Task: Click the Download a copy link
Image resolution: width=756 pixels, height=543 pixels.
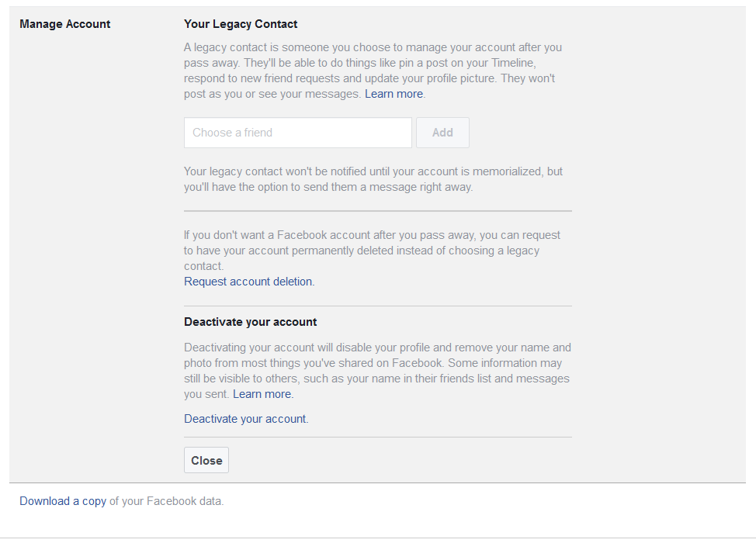Action: (63, 501)
